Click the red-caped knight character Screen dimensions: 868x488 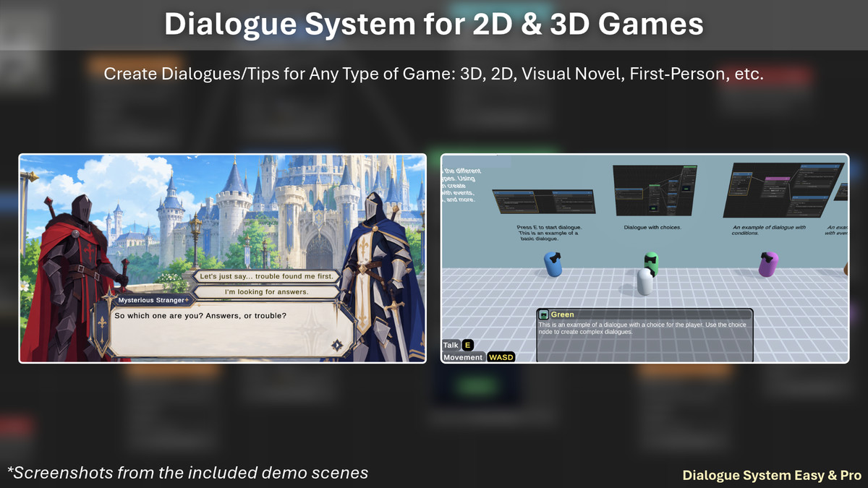click(78, 278)
